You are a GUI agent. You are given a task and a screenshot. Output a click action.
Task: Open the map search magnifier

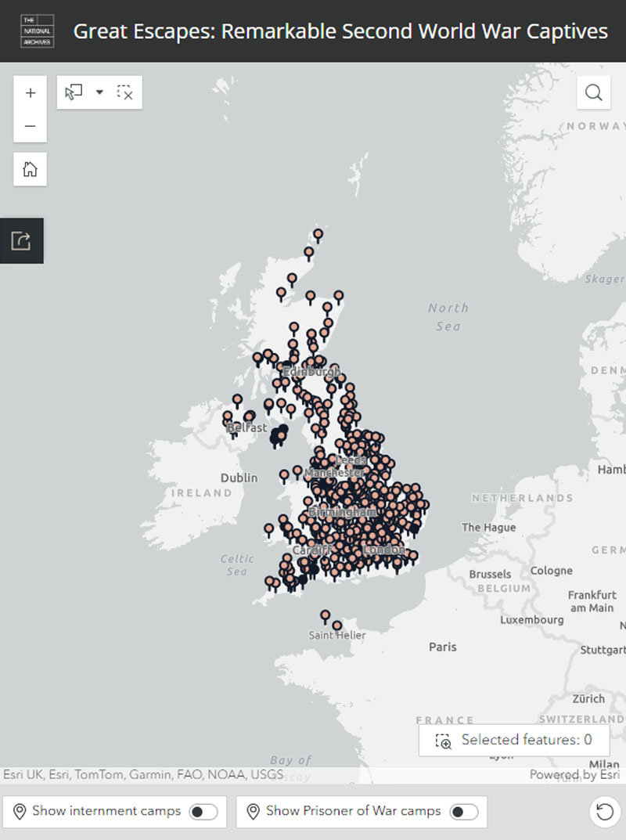tap(593, 92)
